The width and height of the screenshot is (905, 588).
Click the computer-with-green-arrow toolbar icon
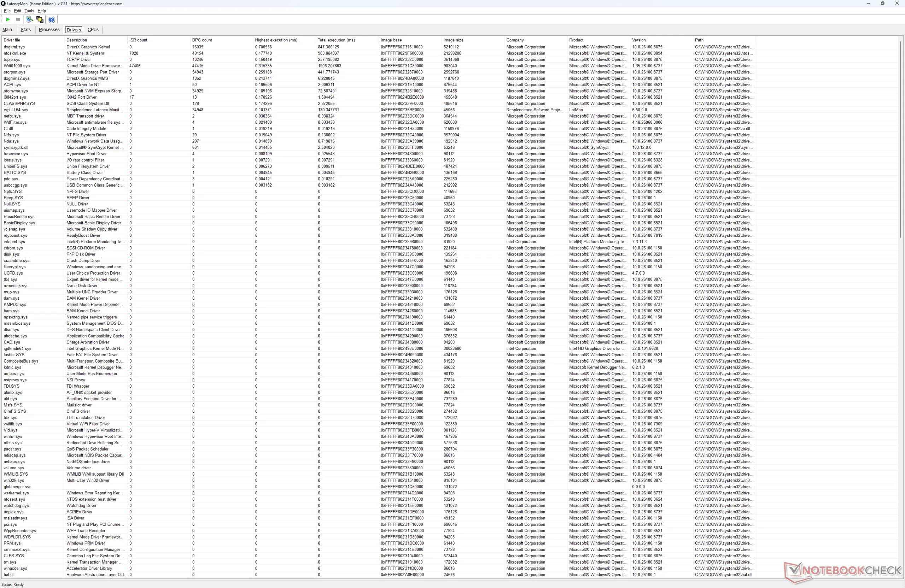pyautogui.click(x=30, y=19)
